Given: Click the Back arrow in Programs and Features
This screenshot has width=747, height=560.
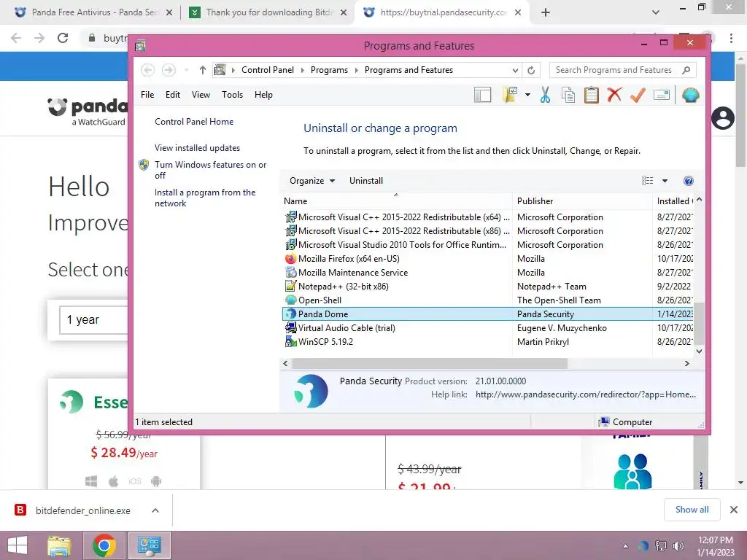Looking at the screenshot, I should [147, 70].
